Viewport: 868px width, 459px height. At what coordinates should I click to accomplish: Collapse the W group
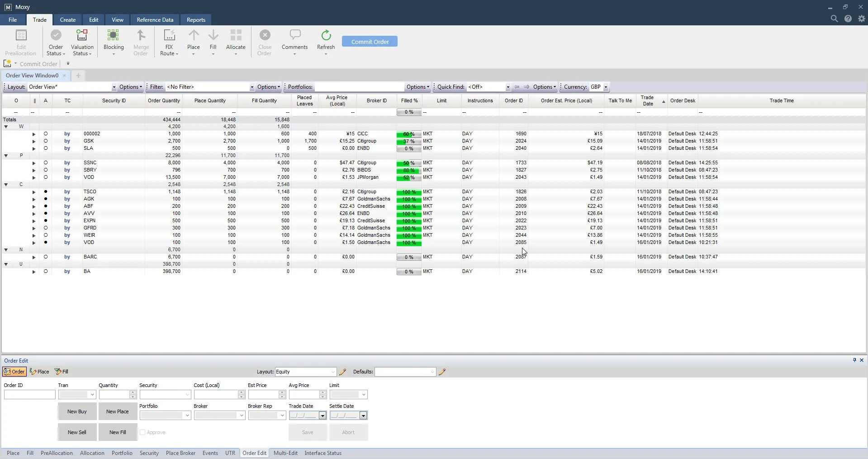tap(6, 127)
